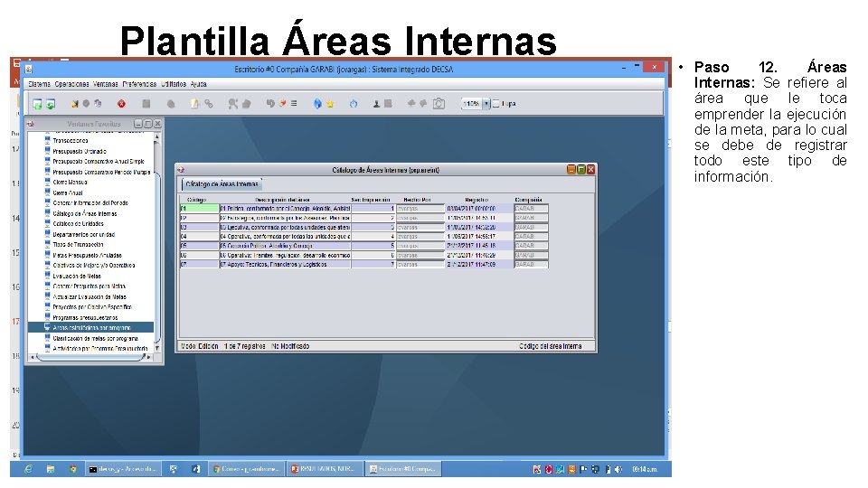868x488 pixels.
Task: Open Catálogo de Áreas Internas favorite
Action: click(x=85, y=213)
